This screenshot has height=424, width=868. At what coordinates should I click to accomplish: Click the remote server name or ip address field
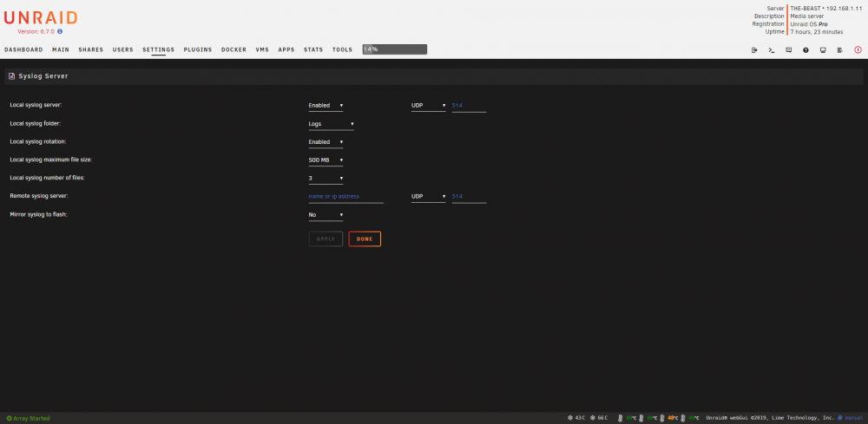point(346,196)
